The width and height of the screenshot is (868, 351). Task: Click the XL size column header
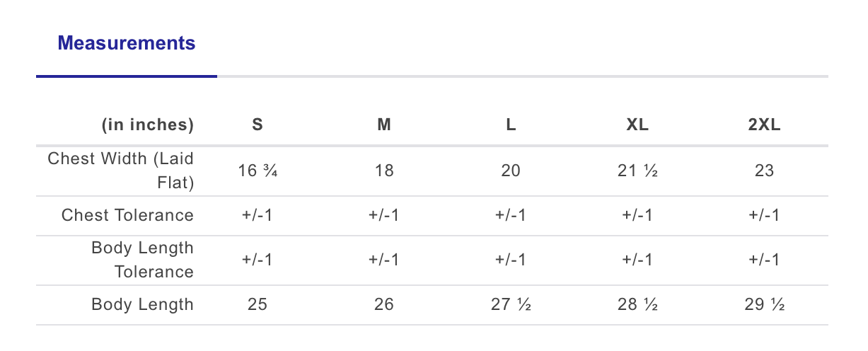(637, 125)
